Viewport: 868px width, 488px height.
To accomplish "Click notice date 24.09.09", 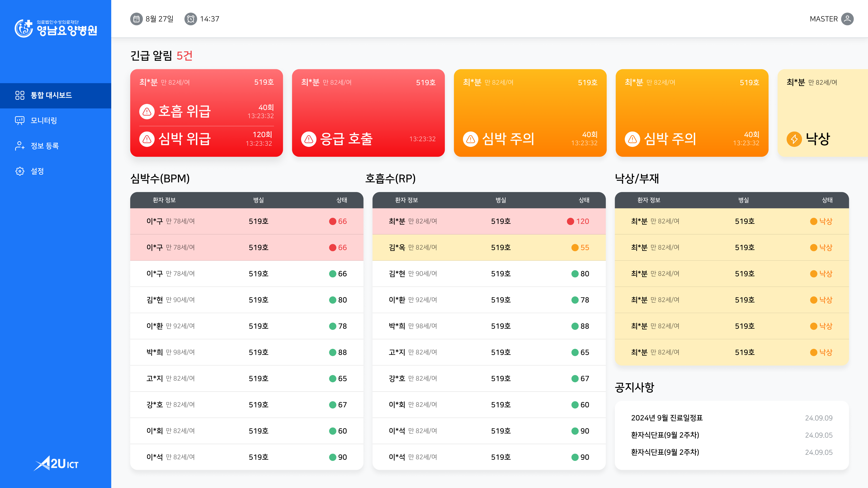I will pyautogui.click(x=819, y=418).
